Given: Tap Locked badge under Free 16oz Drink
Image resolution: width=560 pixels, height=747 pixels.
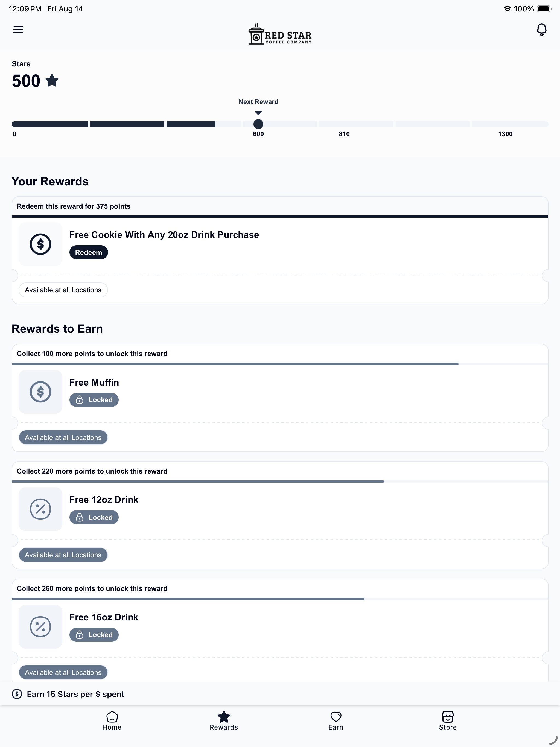Looking at the screenshot, I should pos(94,635).
